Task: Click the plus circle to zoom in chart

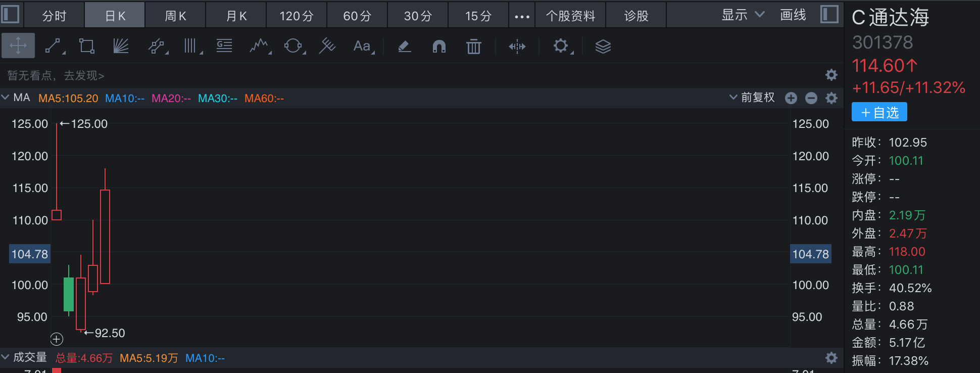Action: coord(791,98)
